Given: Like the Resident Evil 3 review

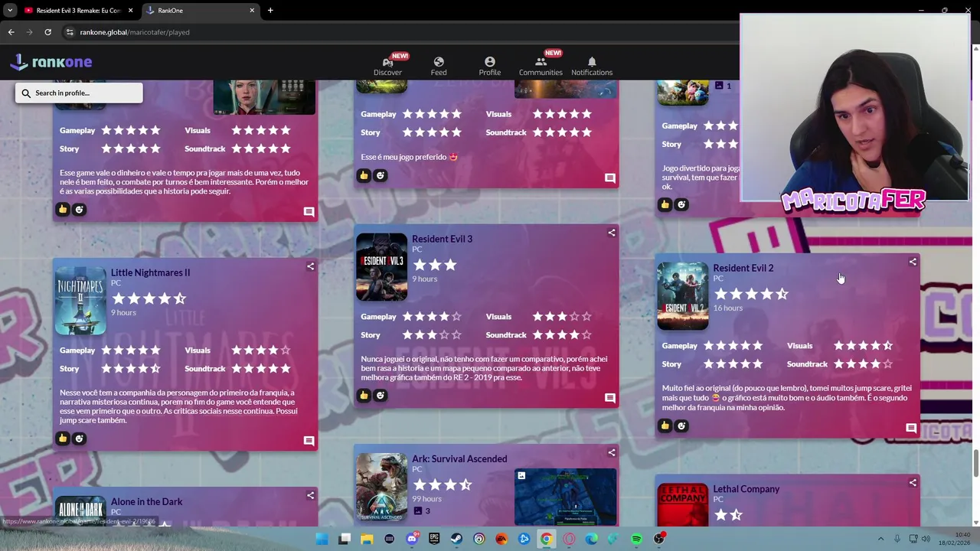Looking at the screenshot, I should [x=364, y=396].
